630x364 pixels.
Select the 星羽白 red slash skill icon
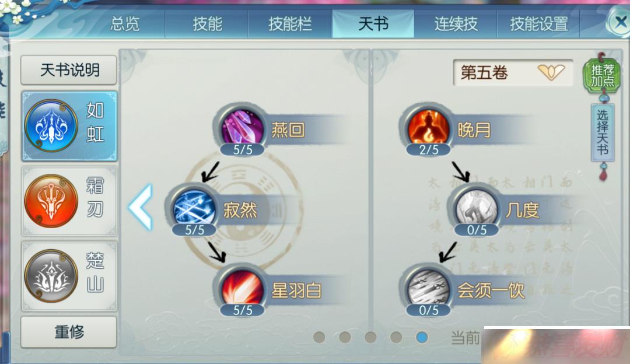(243, 289)
